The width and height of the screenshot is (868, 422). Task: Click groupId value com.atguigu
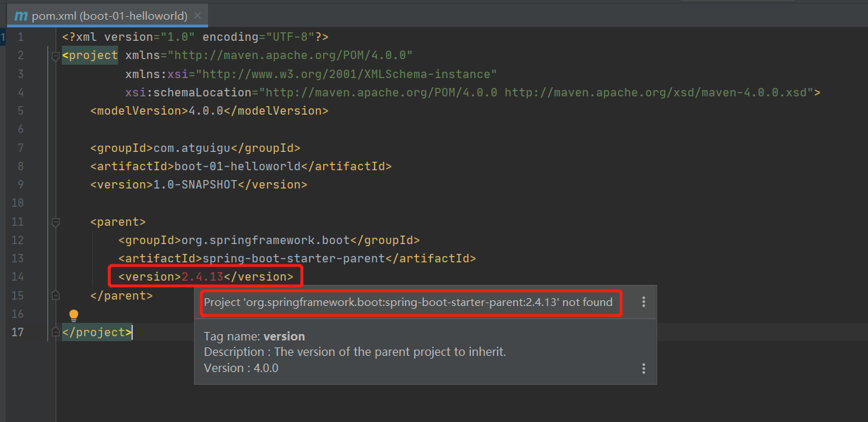pyautogui.click(x=192, y=148)
